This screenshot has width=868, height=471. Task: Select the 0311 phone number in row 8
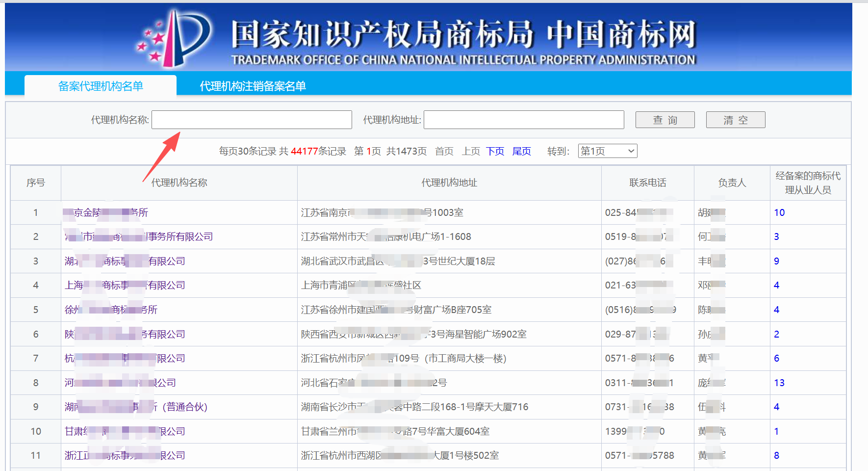(x=639, y=383)
